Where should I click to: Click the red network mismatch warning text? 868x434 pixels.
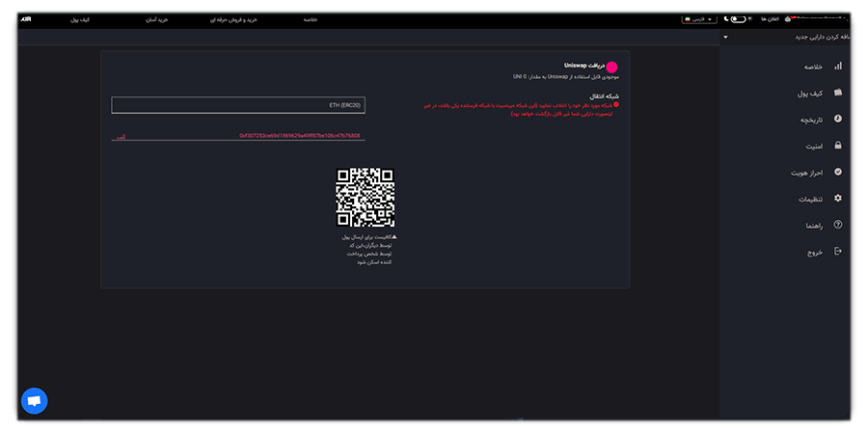pyautogui.click(x=519, y=109)
